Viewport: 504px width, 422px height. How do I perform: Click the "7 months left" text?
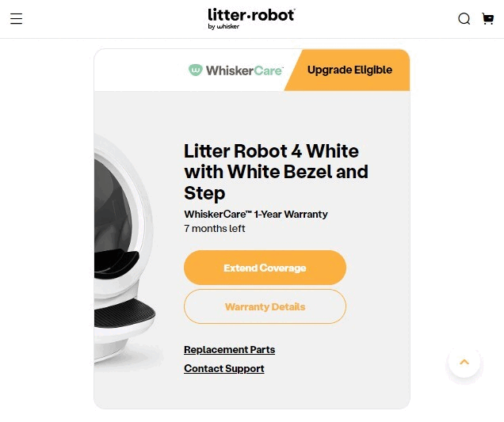pyautogui.click(x=214, y=229)
